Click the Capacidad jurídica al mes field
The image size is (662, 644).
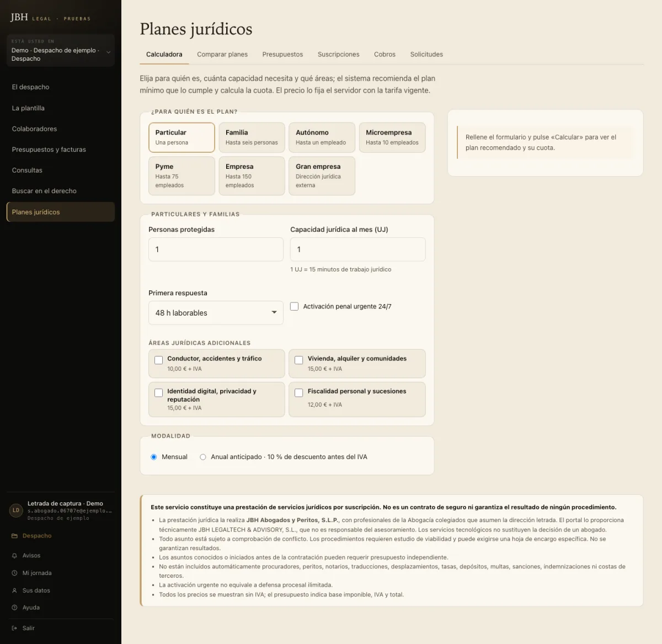point(358,249)
